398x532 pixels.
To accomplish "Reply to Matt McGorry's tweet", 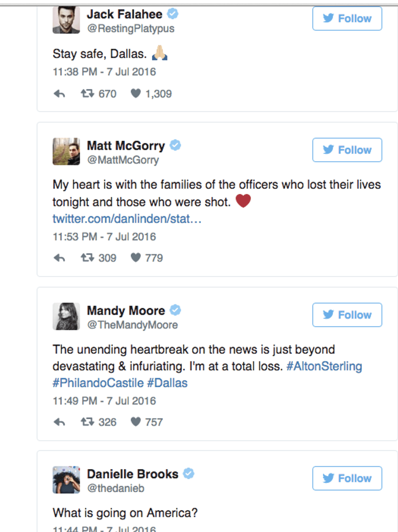I will click(59, 258).
